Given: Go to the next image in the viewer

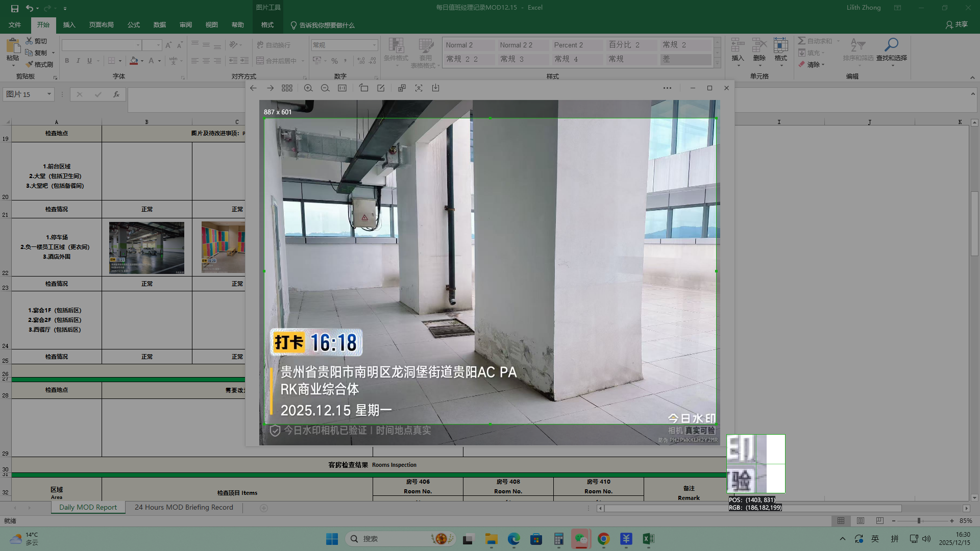Looking at the screenshot, I should tap(270, 88).
